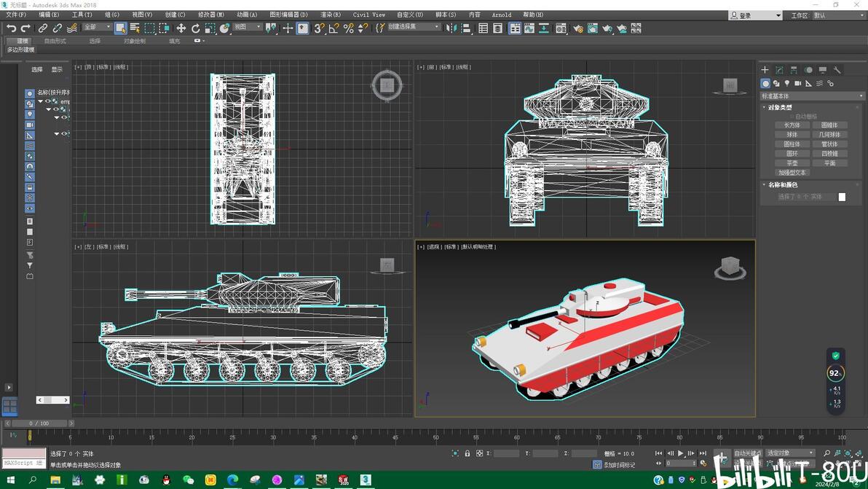Screen dimensions: 868x489
Task: Click the 球体 sphere primitive button
Action: (x=792, y=135)
